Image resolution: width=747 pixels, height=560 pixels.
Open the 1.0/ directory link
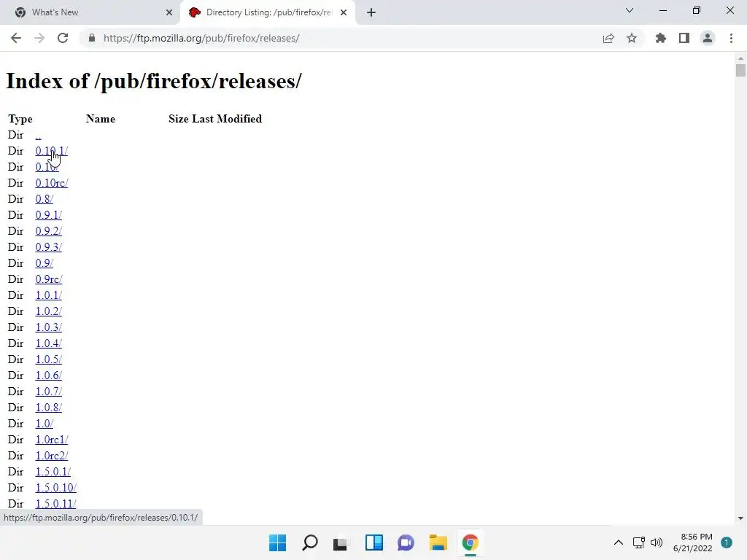(44, 424)
